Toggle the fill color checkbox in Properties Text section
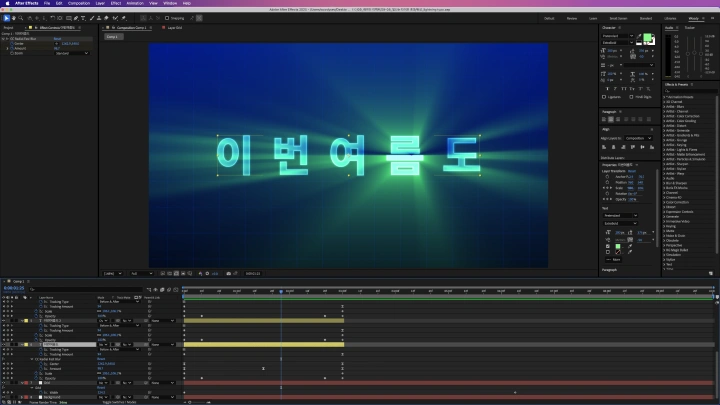 (608, 246)
